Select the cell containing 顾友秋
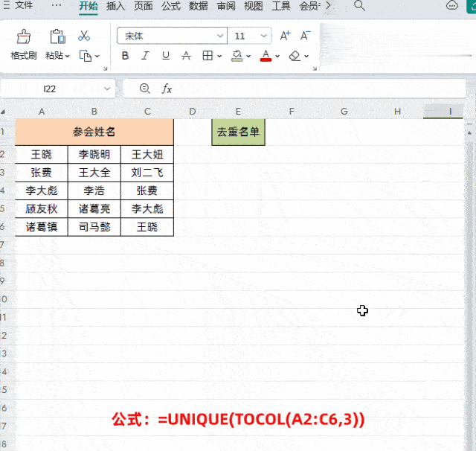The height and width of the screenshot is (451, 476). click(x=42, y=208)
